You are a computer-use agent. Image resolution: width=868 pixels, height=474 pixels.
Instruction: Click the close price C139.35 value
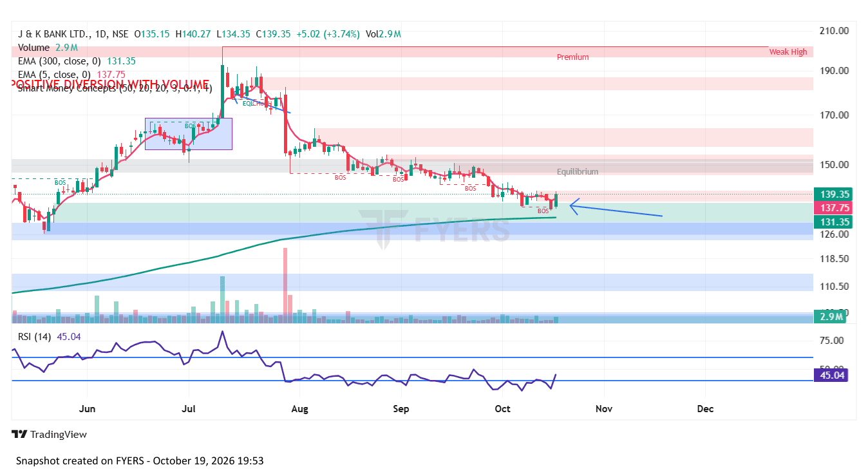click(274, 33)
